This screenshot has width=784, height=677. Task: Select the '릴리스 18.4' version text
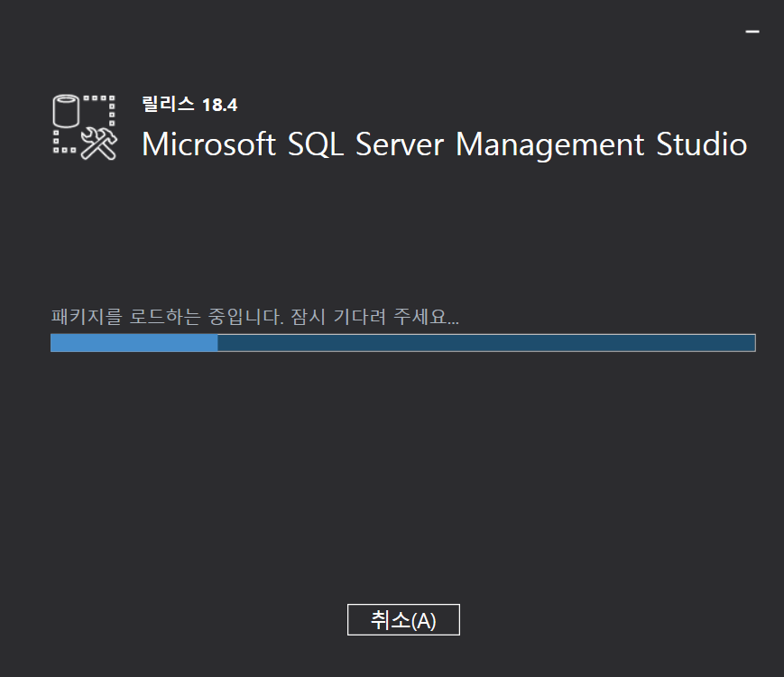click(189, 105)
